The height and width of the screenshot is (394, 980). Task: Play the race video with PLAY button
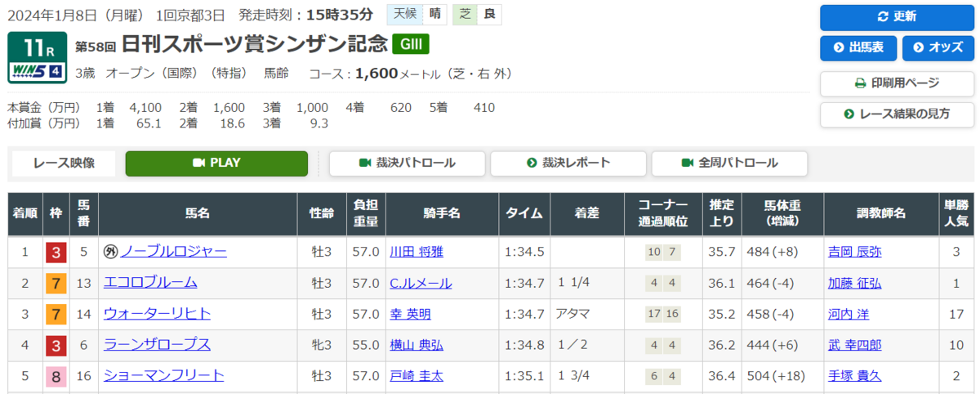pyautogui.click(x=216, y=163)
